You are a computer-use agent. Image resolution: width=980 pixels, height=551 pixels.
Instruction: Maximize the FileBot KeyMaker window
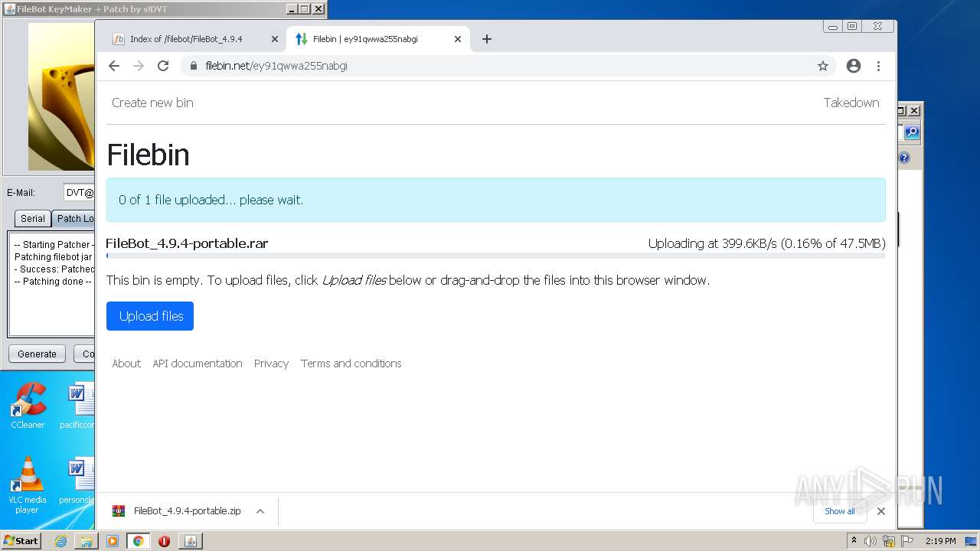point(304,9)
